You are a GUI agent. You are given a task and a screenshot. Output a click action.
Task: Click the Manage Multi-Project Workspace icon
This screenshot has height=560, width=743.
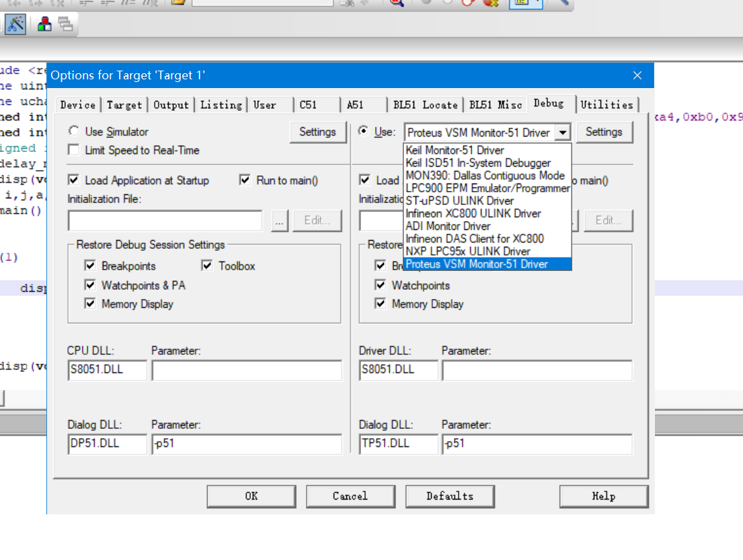65,24
